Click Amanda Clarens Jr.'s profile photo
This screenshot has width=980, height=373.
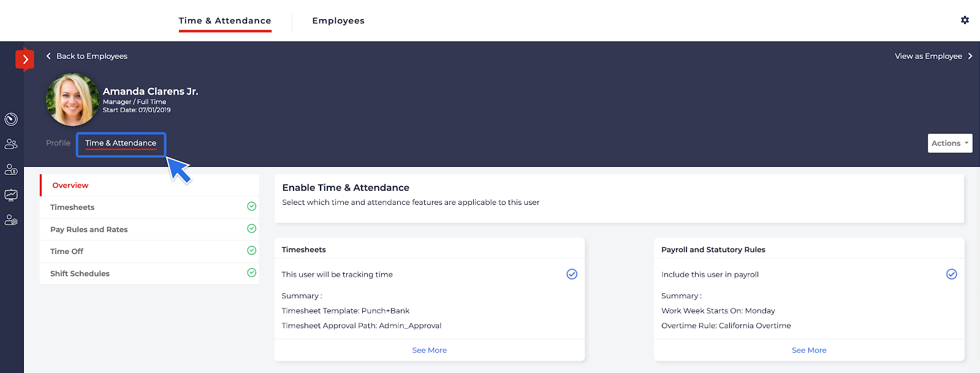(x=72, y=99)
